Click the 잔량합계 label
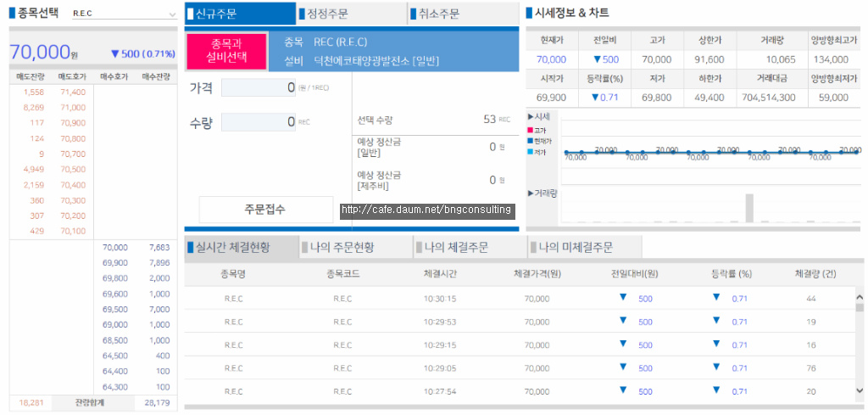The image size is (868, 415). 90,403
